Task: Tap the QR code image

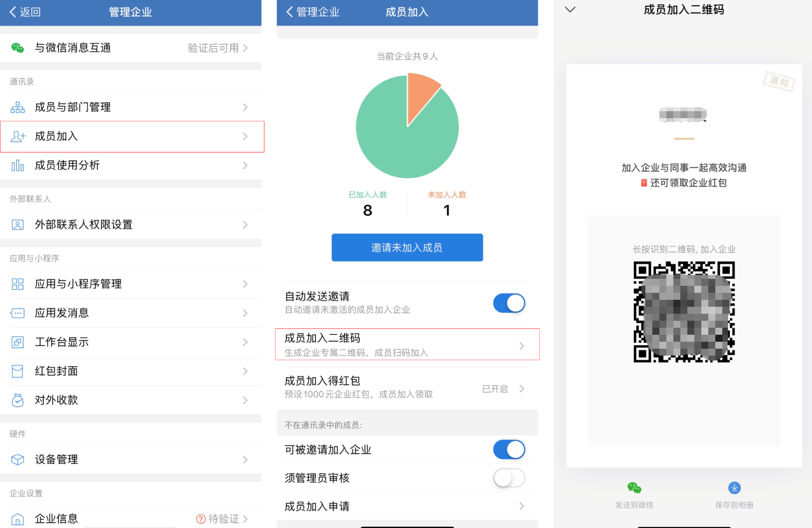Action: point(684,312)
